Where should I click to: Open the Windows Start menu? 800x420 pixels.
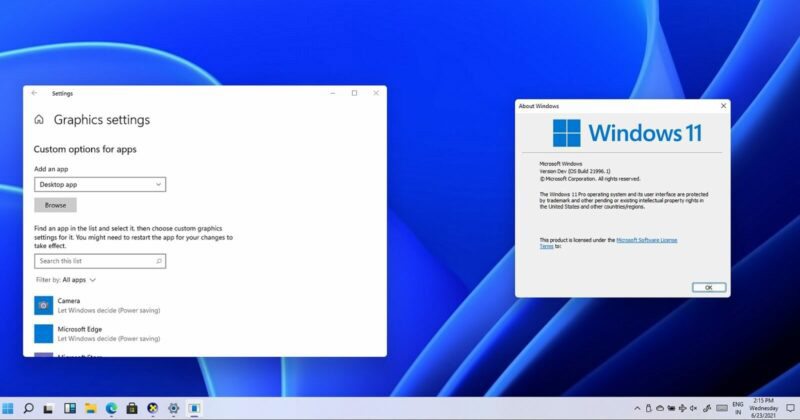pos(8,408)
